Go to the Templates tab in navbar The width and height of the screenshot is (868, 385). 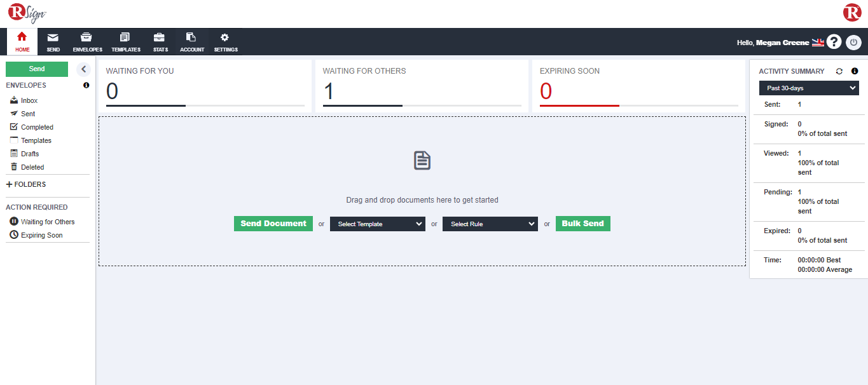tap(125, 42)
